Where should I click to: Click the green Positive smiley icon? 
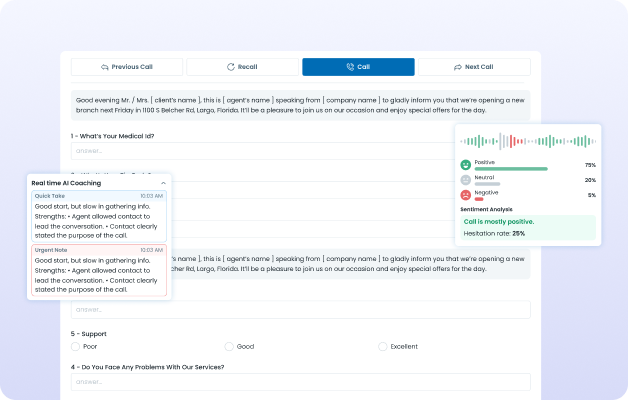465,164
